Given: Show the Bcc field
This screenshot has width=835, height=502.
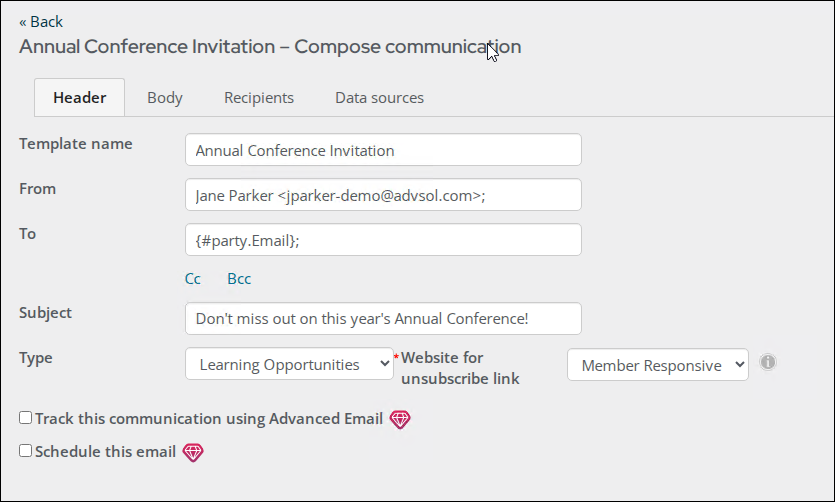Looking at the screenshot, I should (x=239, y=279).
